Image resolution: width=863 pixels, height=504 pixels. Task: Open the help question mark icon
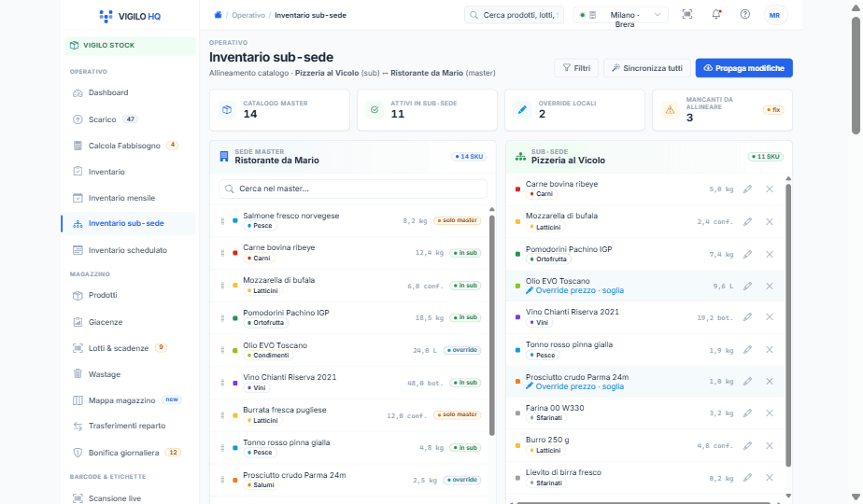point(744,14)
